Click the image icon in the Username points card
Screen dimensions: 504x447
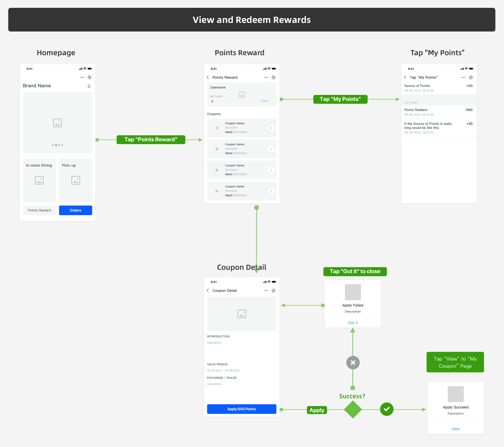[242, 94]
